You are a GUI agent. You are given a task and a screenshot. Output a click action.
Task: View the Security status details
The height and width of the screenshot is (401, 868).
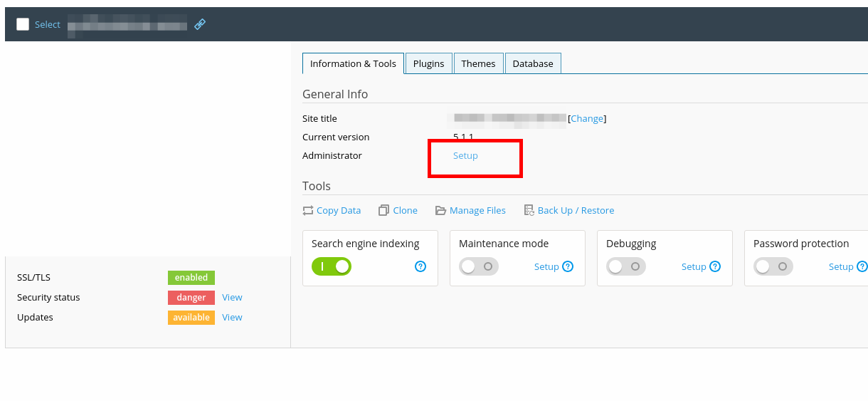click(232, 297)
